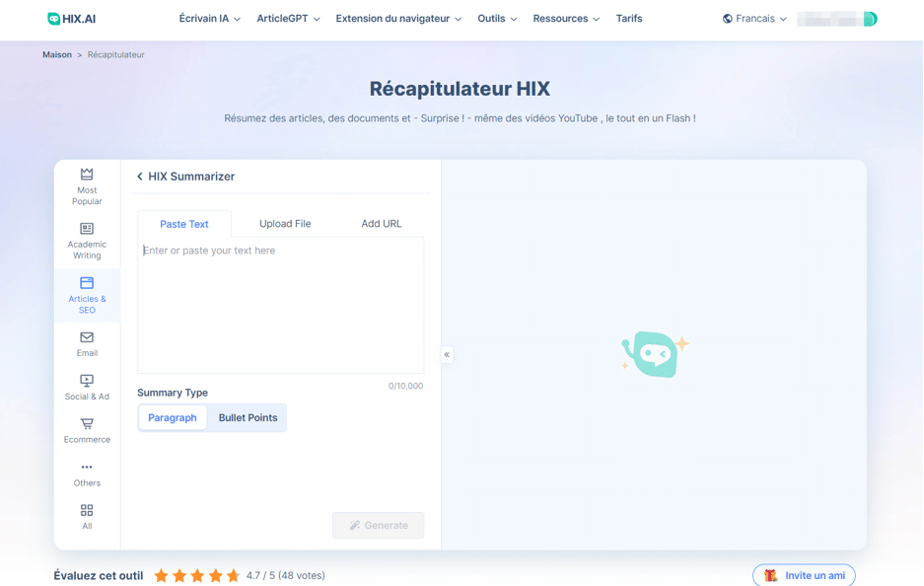Screen dimensions: 924x586
Task: Switch to the Add URL tab
Action: pyautogui.click(x=381, y=224)
